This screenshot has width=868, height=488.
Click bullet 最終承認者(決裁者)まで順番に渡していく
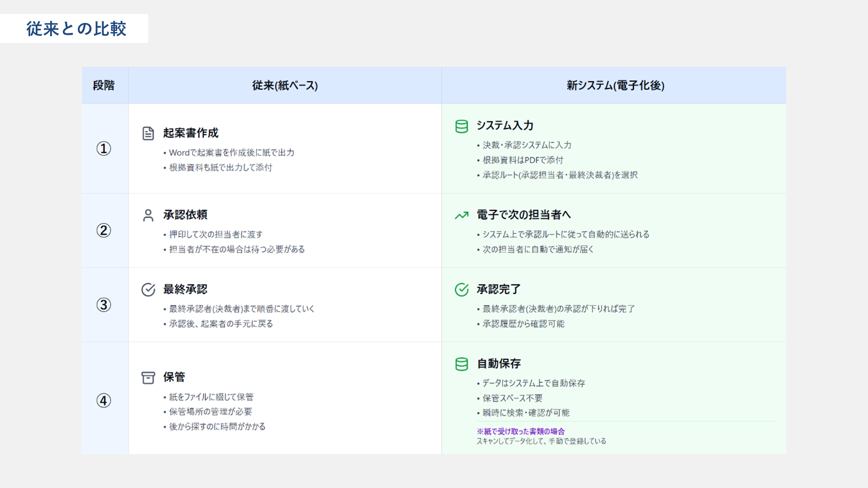pos(239,309)
